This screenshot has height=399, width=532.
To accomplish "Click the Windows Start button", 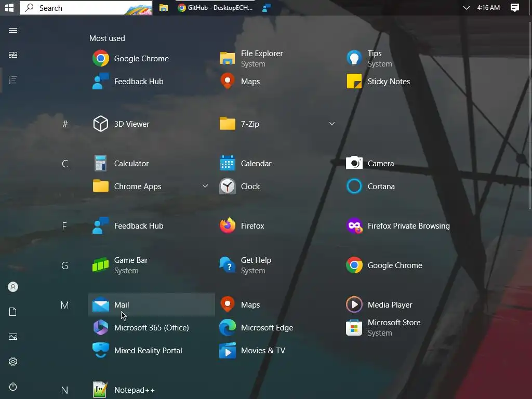I will (x=9, y=7).
